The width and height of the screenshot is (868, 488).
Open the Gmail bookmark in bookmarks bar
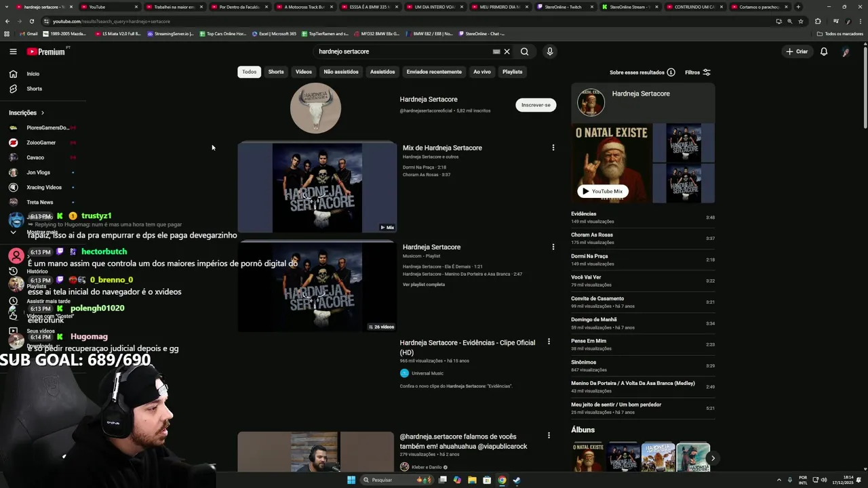28,34
